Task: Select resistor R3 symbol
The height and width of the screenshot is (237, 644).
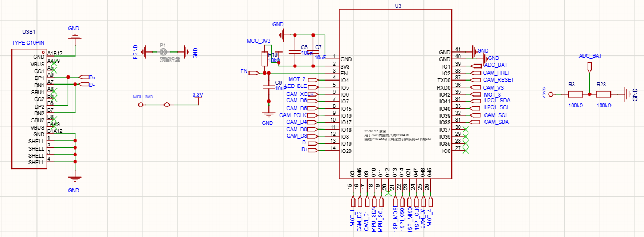Action: pyautogui.click(x=576, y=94)
